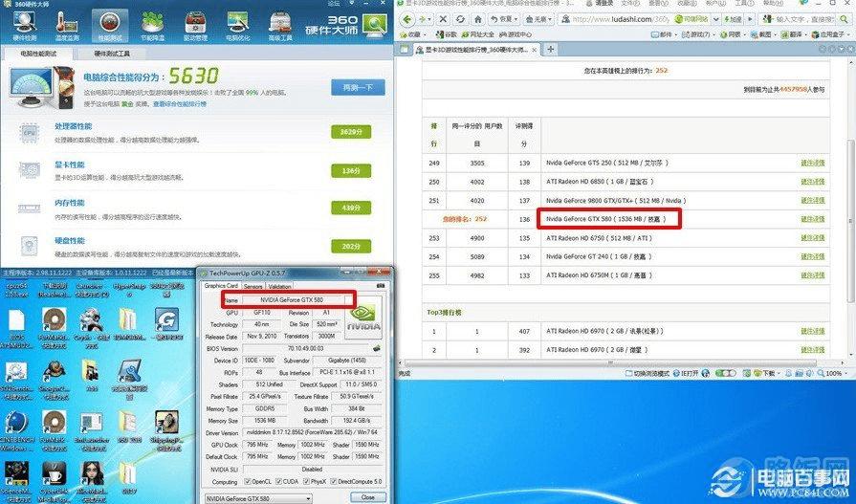The width and height of the screenshot is (856, 504).
Task: Open the 电脑优化 toolbar icon
Action: (x=238, y=25)
